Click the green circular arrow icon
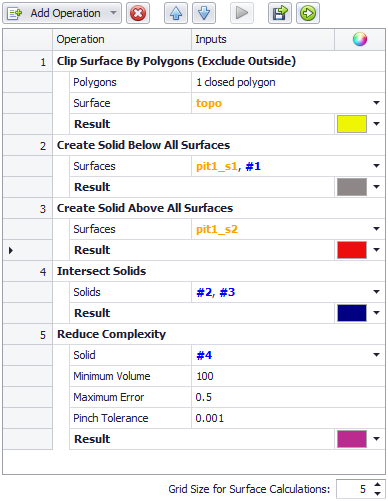 click(x=308, y=13)
